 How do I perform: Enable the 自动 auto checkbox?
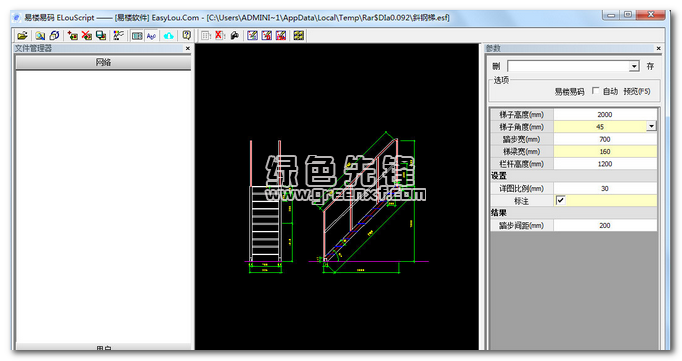[x=595, y=91]
